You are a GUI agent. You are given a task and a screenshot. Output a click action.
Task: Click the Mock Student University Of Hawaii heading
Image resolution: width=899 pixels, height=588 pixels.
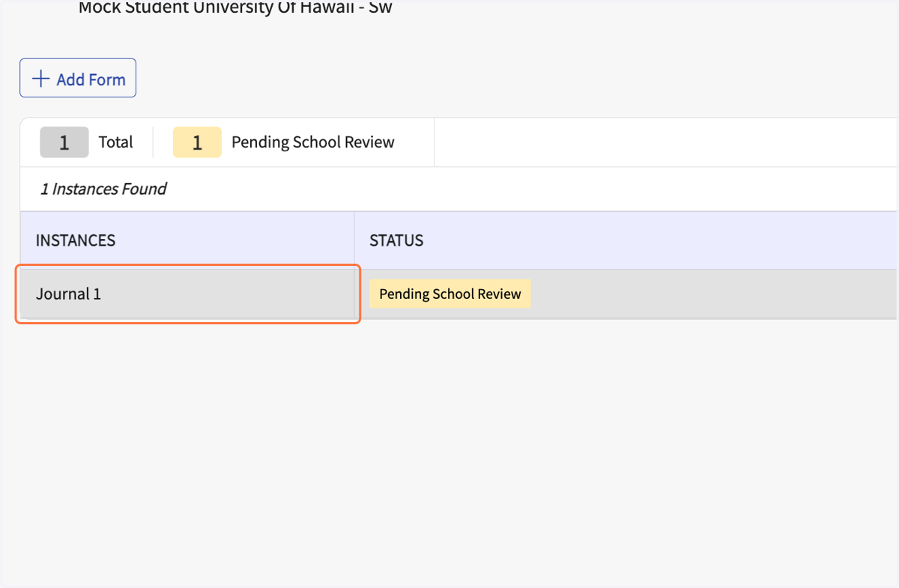[235, 8]
